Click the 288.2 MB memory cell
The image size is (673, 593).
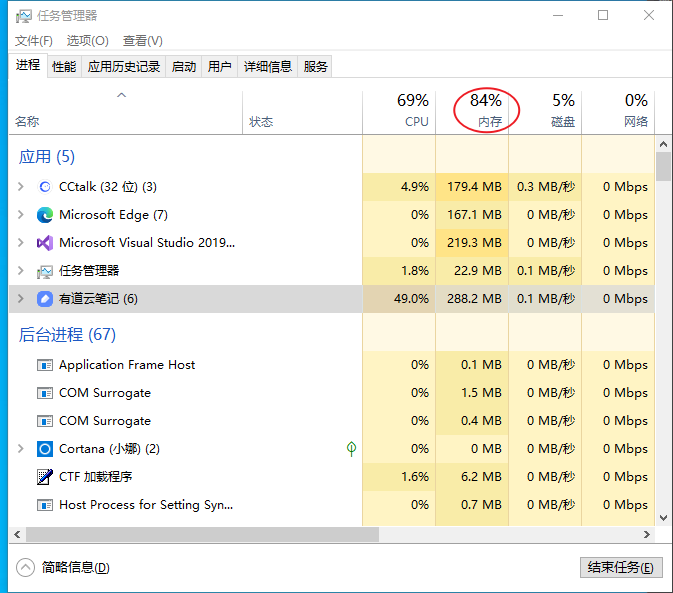[472, 299]
